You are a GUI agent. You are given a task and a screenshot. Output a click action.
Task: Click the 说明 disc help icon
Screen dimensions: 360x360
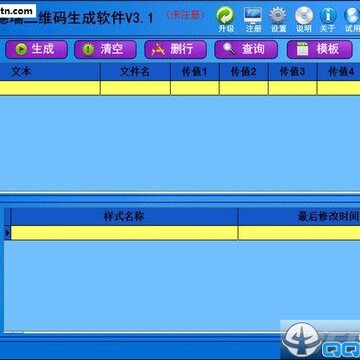(x=304, y=19)
